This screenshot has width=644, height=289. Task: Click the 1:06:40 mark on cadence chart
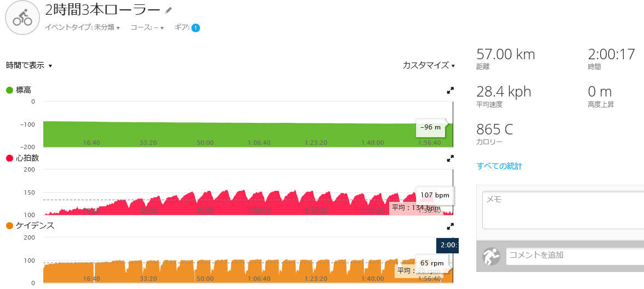click(x=259, y=279)
